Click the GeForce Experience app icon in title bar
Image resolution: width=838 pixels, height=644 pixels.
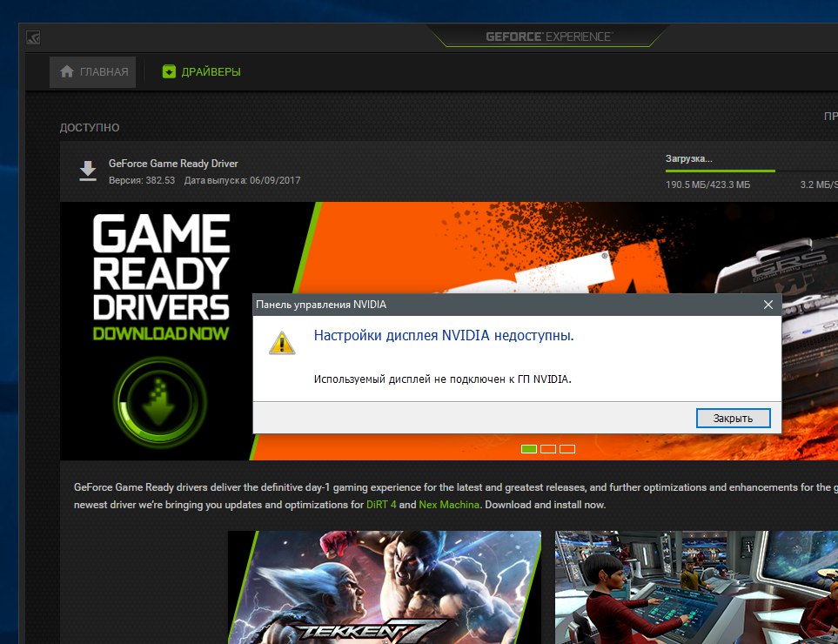coord(33,37)
